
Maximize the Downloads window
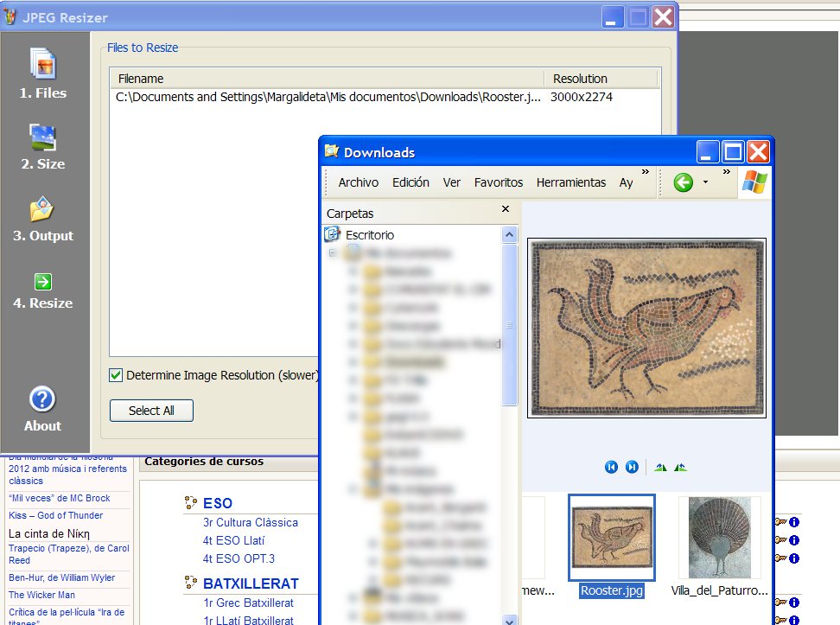pyautogui.click(x=732, y=151)
